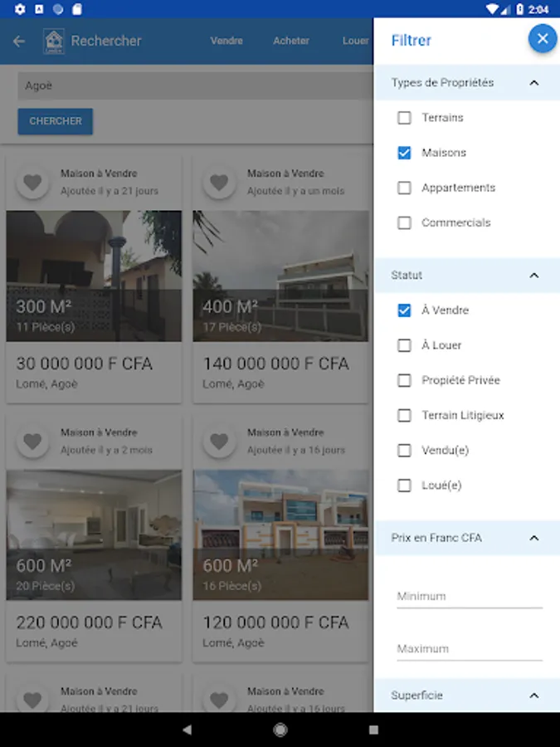The width and height of the screenshot is (560, 747).
Task: Check the Appartements property type
Action: (404, 188)
